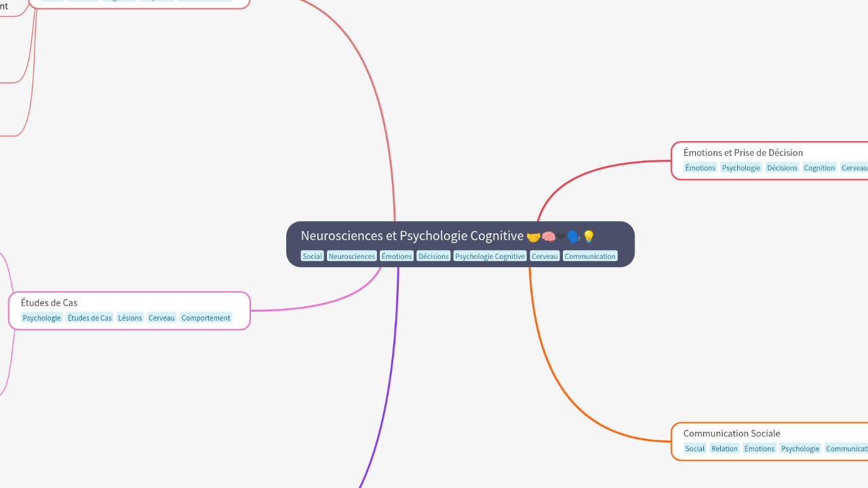Select the Émotions et Prise de Décision title
868x488 pixels.
coord(743,152)
